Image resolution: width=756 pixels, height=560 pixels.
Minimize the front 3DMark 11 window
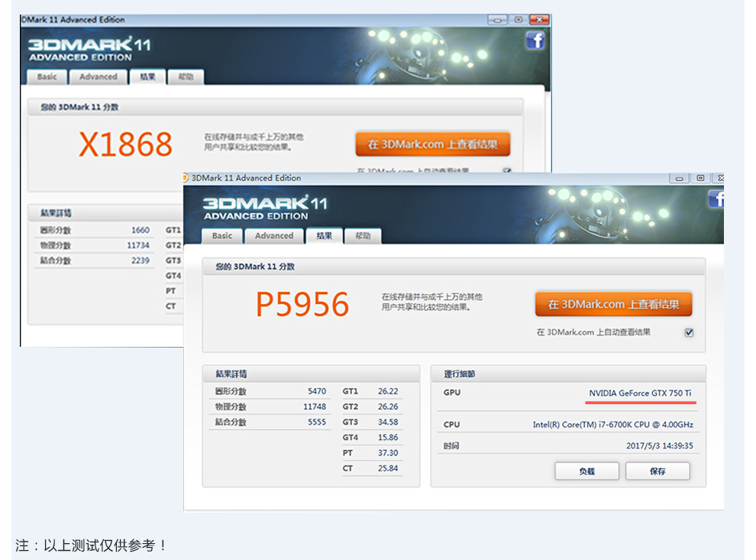679,179
